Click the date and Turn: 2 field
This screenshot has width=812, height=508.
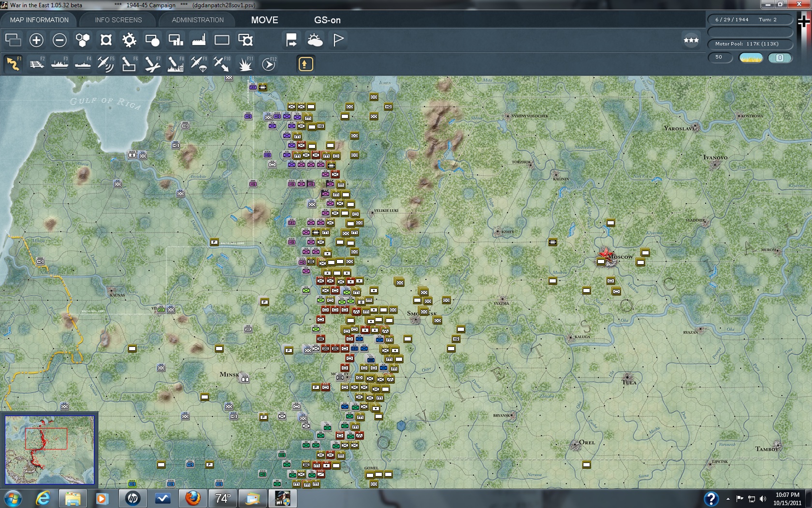click(x=750, y=20)
